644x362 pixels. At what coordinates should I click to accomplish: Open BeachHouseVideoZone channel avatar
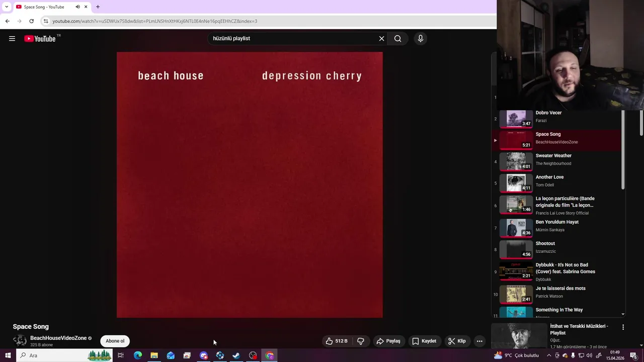[x=20, y=340]
